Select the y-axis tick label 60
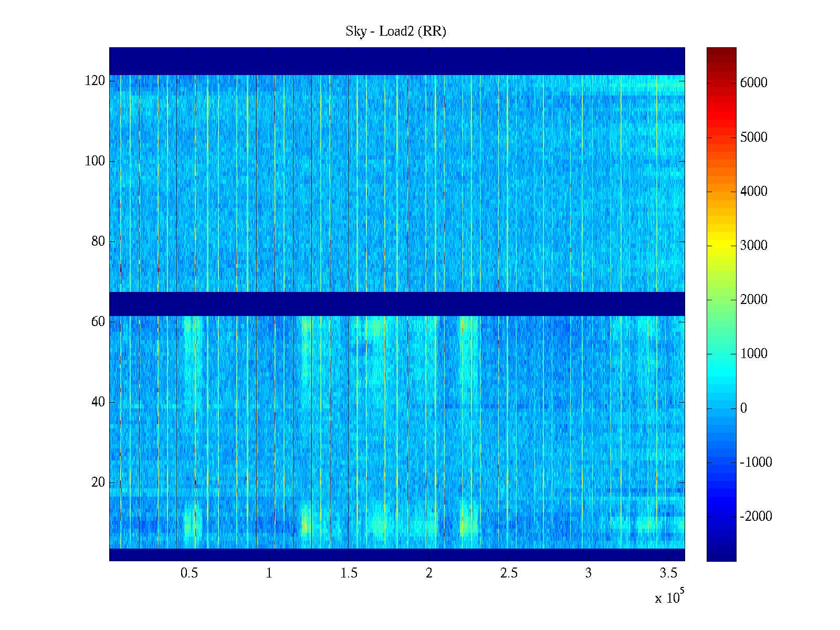 pyautogui.click(x=98, y=322)
